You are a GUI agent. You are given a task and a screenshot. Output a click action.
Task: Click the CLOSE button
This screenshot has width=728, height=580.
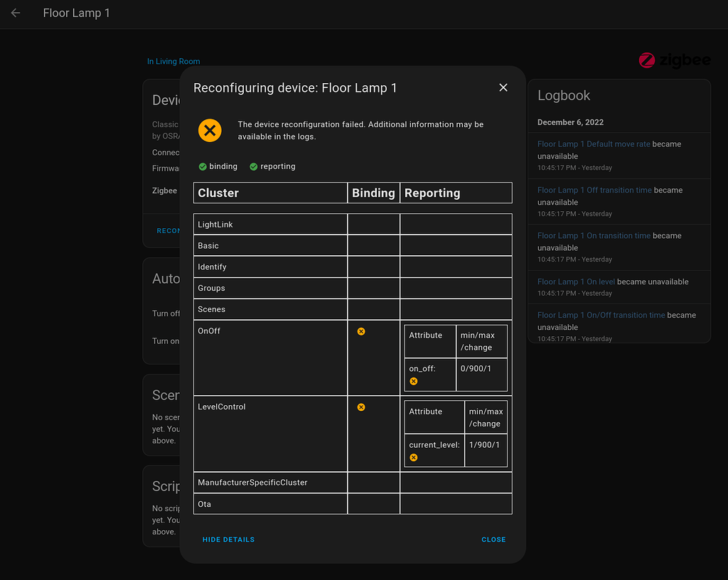[x=493, y=539]
